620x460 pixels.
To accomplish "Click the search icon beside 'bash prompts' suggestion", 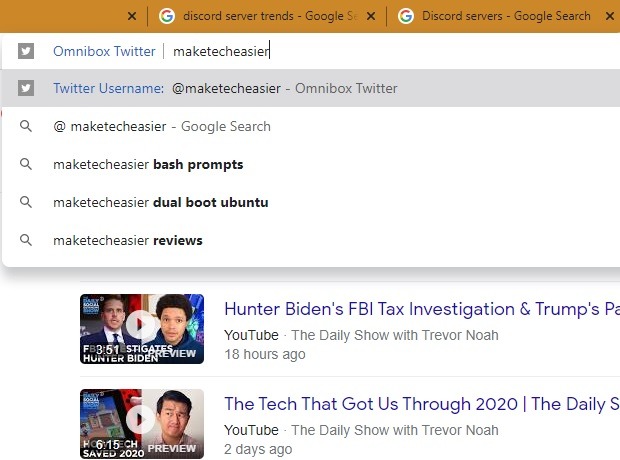I will pos(26,164).
